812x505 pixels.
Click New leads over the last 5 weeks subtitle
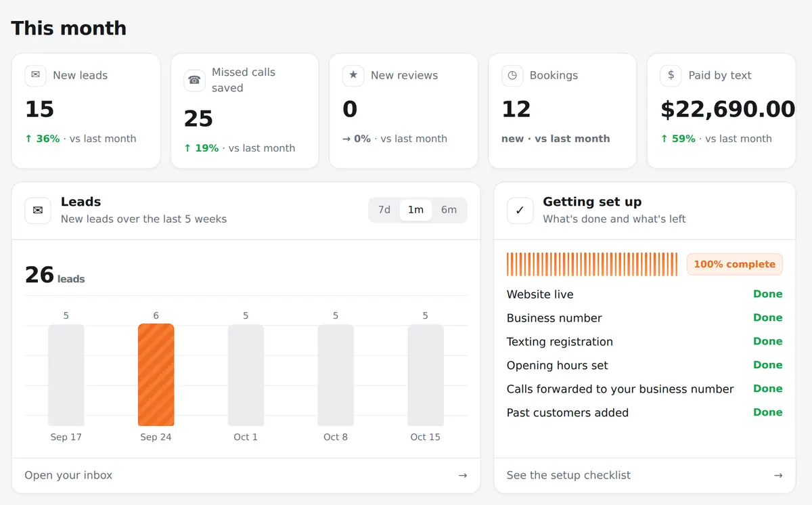143,219
